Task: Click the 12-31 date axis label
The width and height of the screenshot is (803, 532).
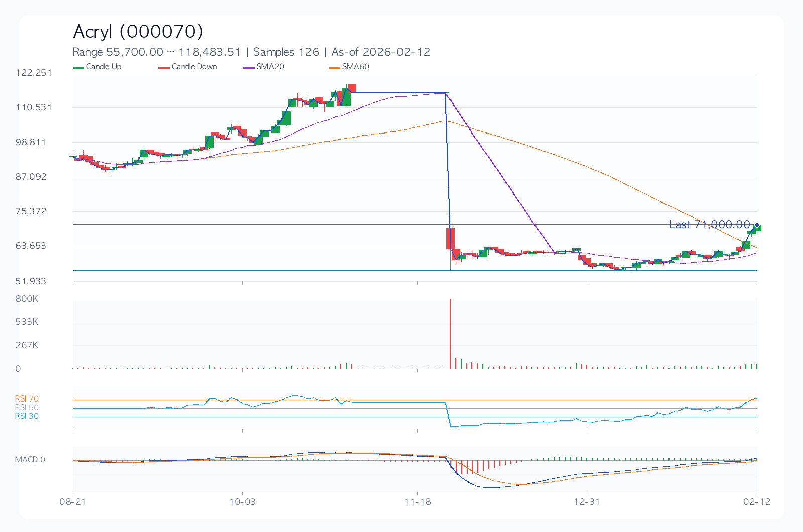Action: click(587, 502)
